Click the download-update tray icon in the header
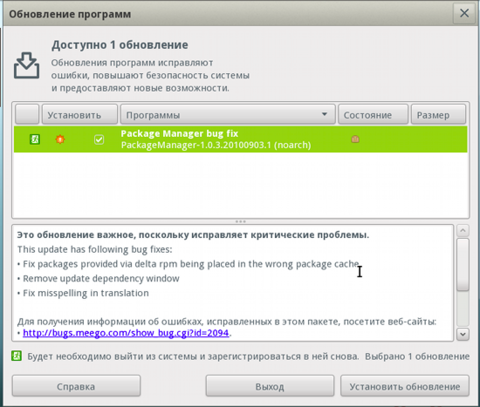This screenshot has width=480, height=407. pos(27,65)
